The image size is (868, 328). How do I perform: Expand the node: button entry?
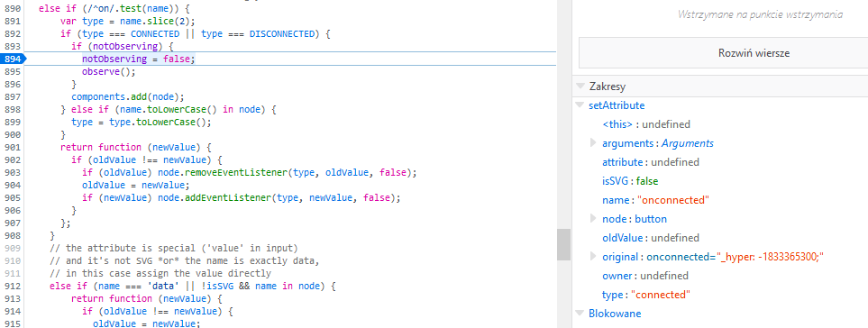tap(594, 218)
